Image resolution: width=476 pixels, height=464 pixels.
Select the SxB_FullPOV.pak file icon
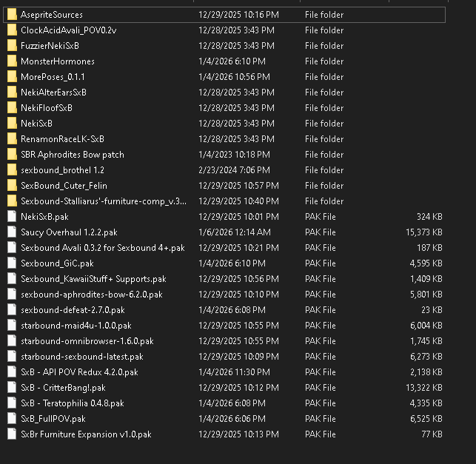pos(12,418)
